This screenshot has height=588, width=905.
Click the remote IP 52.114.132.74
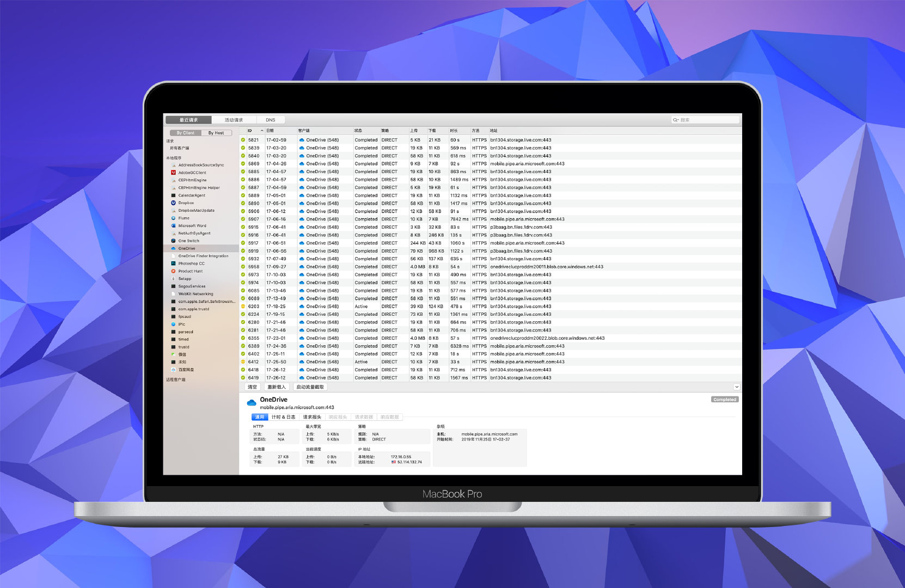tap(409, 462)
